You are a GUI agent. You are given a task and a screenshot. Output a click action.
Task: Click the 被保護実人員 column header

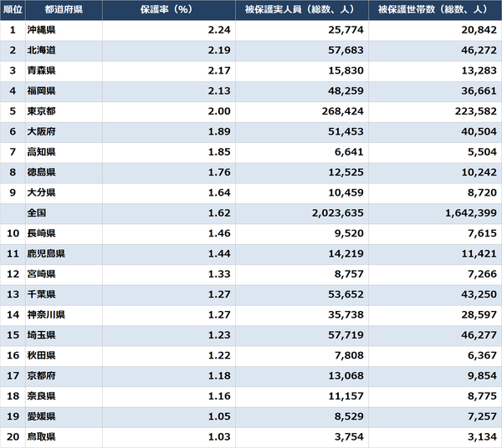tap(302, 9)
